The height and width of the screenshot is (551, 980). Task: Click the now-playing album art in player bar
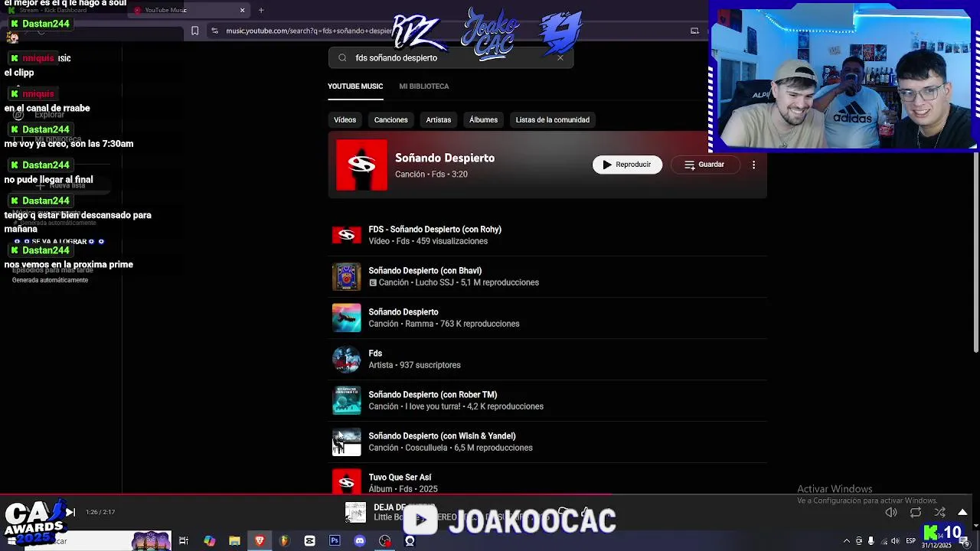coord(355,512)
